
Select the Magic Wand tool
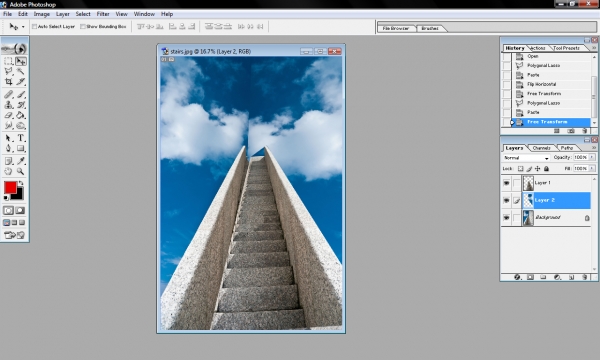21,72
